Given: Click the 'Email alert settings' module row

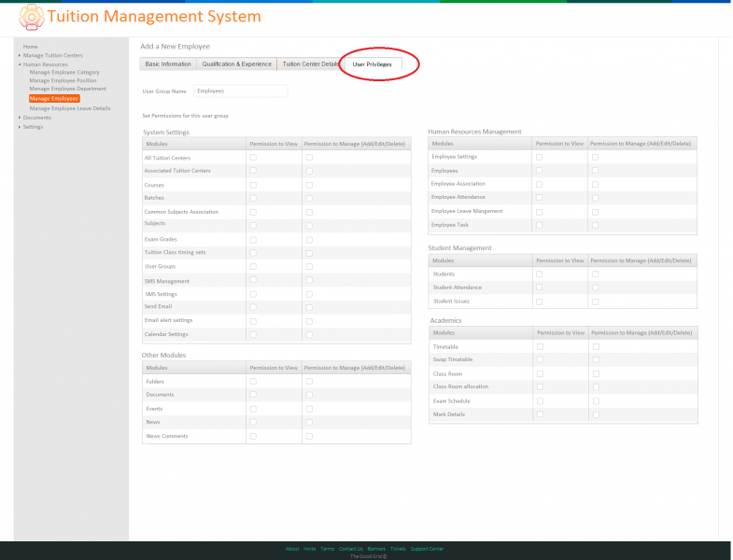Looking at the screenshot, I should point(276,321).
